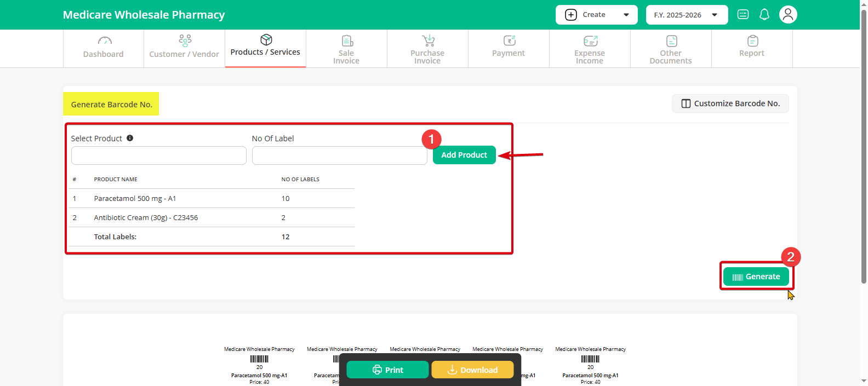
Task: Navigate to Payment section
Action: click(x=509, y=48)
